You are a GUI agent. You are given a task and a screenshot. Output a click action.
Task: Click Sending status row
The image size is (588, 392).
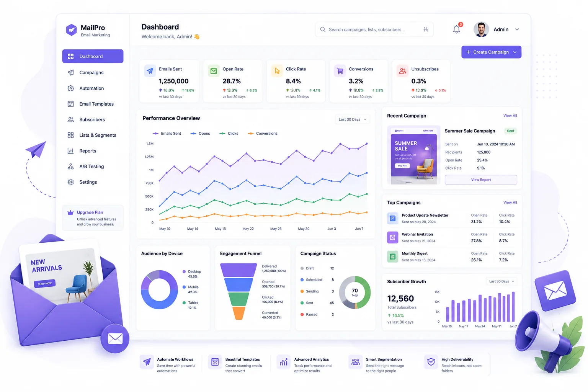[317, 291]
